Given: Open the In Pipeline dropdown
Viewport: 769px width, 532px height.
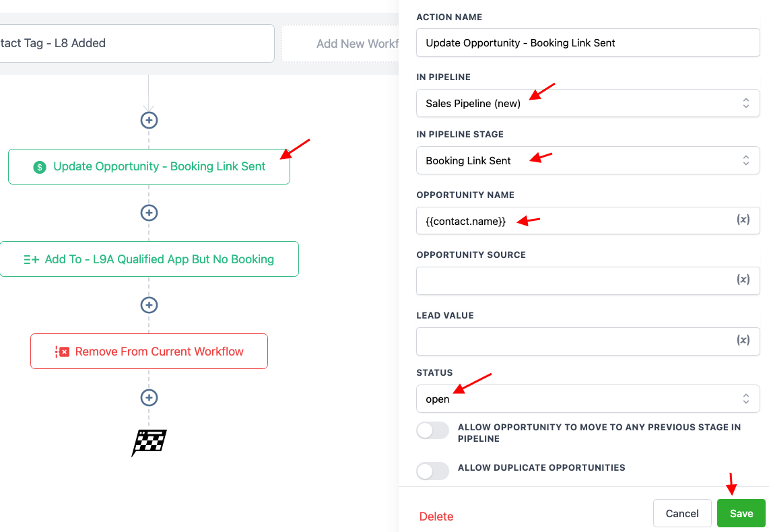Looking at the screenshot, I should (588, 103).
